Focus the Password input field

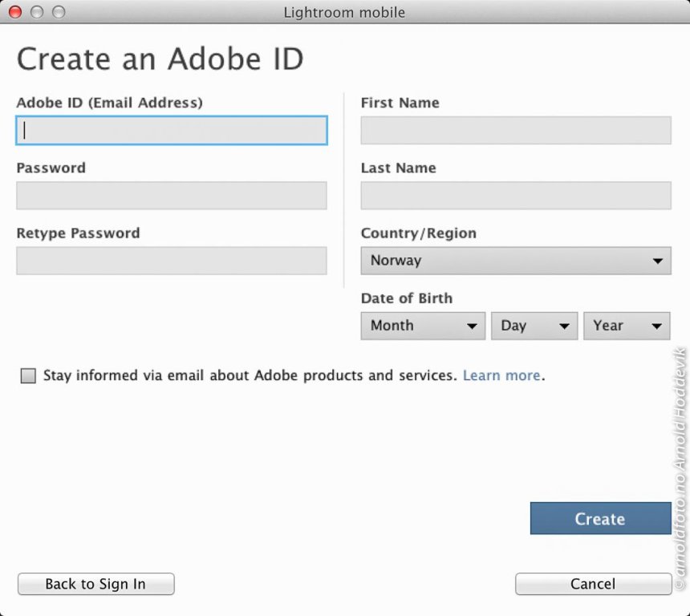pos(172,196)
